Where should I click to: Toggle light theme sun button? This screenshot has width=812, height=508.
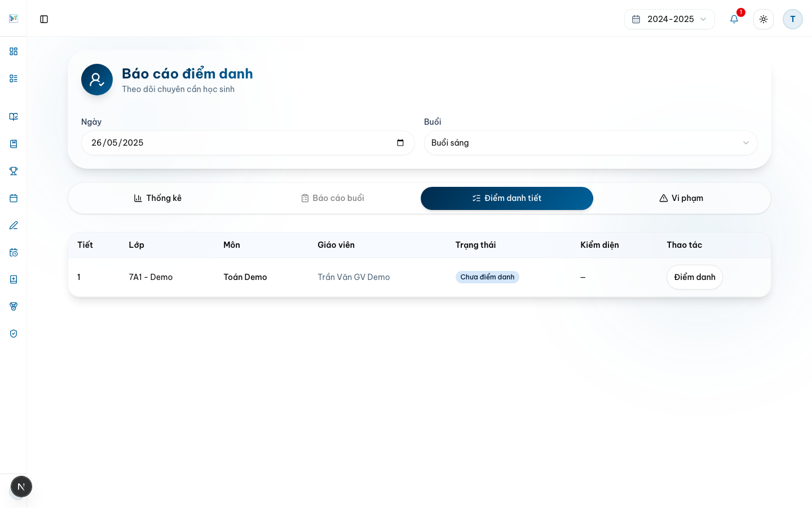click(764, 19)
